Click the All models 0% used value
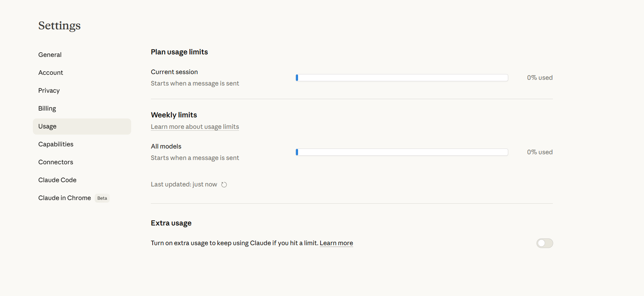The image size is (644, 296). (x=540, y=152)
